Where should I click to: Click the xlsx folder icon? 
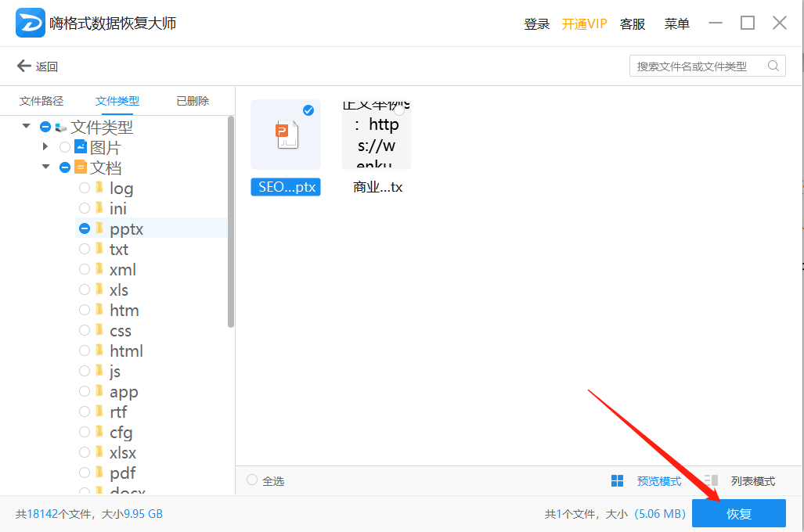tap(99, 452)
